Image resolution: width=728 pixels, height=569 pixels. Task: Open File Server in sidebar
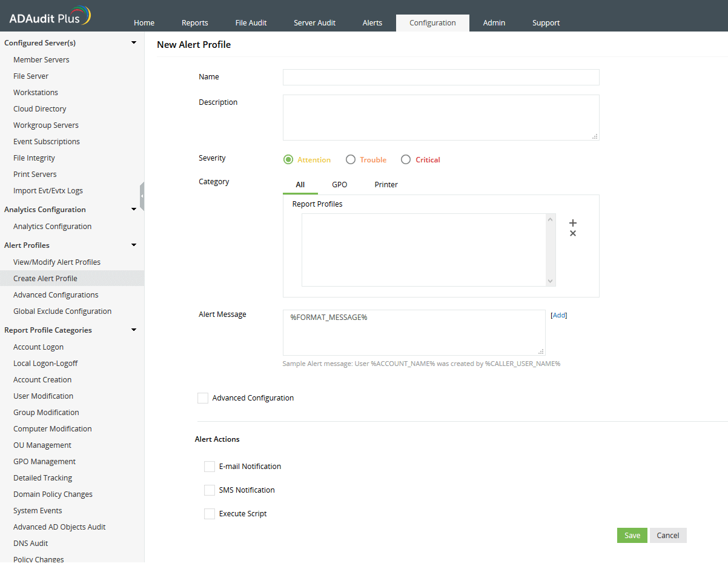coord(31,76)
